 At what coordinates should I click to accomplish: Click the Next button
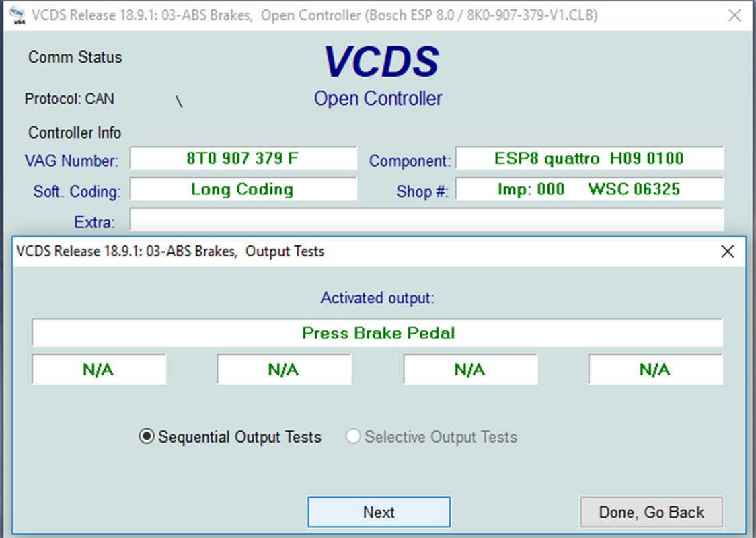[379, 512]
